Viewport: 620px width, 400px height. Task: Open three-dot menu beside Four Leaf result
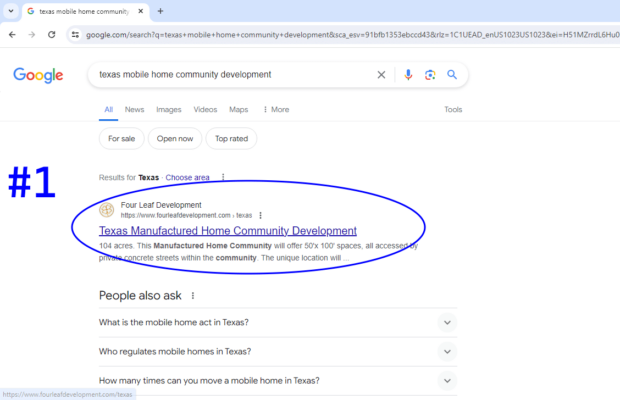click(x=260, y=215)
